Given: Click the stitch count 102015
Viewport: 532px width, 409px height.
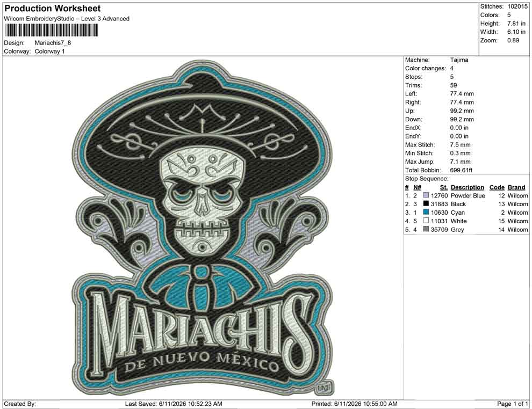Looking at the screenshot, I should point(517,6).
